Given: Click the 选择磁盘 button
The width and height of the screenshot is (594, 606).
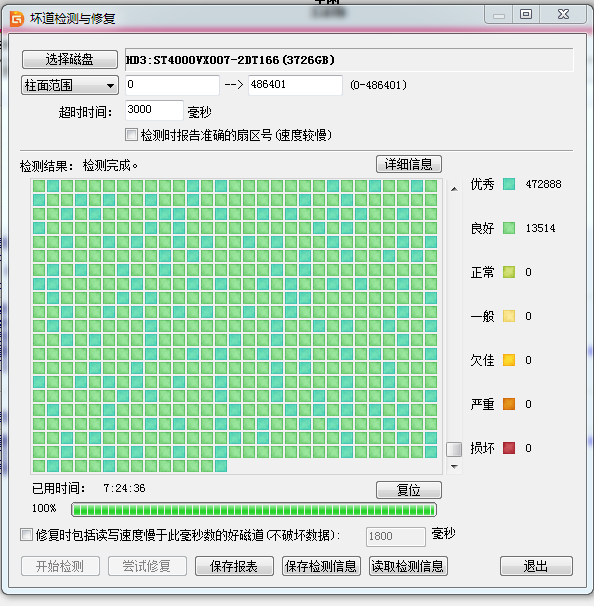Looking at the screenshot, I should tap(70, 60).
